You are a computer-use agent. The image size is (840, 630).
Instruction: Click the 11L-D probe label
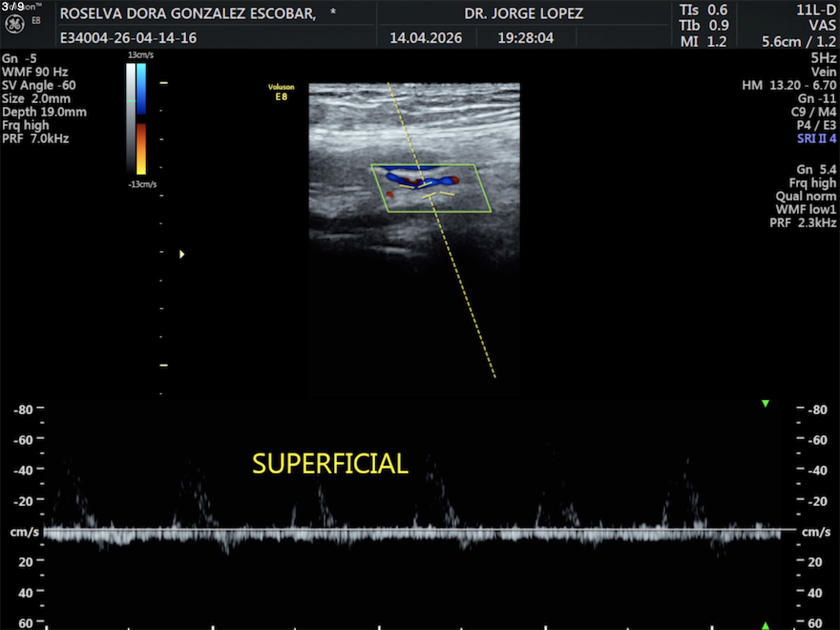tap(816, 10)
